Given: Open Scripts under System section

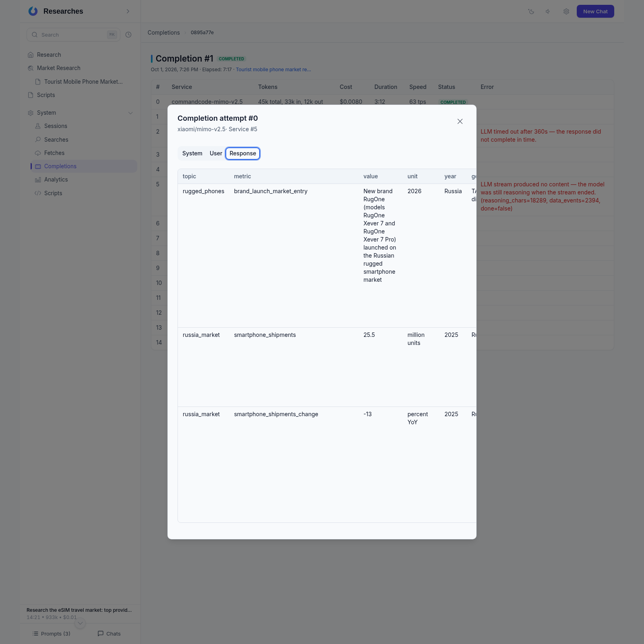Looking at the screenshot, I should [x=53, y=193].
